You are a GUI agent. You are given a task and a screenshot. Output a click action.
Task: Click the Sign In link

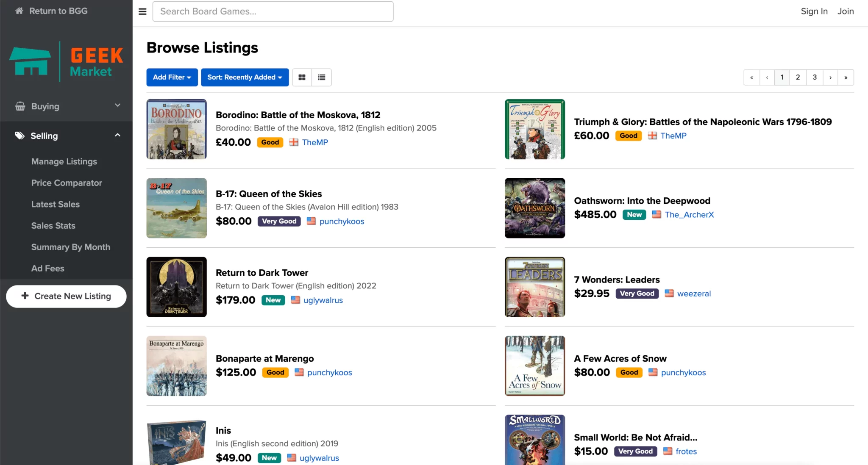tap(814, 11)
